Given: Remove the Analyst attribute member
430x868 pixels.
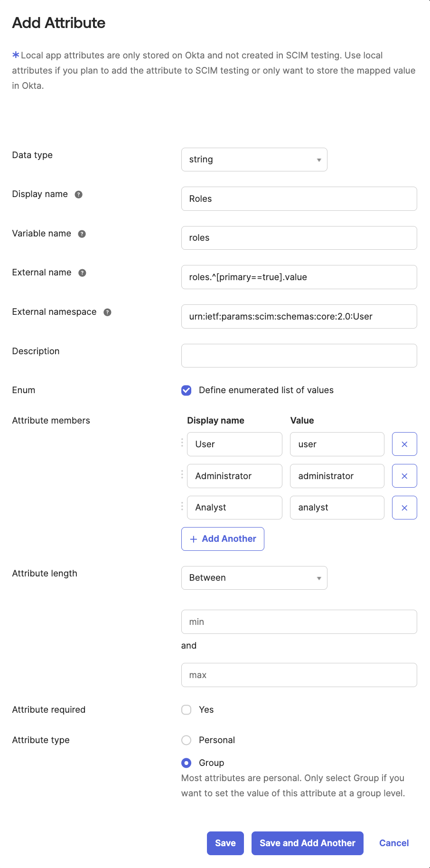Looking at the screenshot, I should 404,507.
